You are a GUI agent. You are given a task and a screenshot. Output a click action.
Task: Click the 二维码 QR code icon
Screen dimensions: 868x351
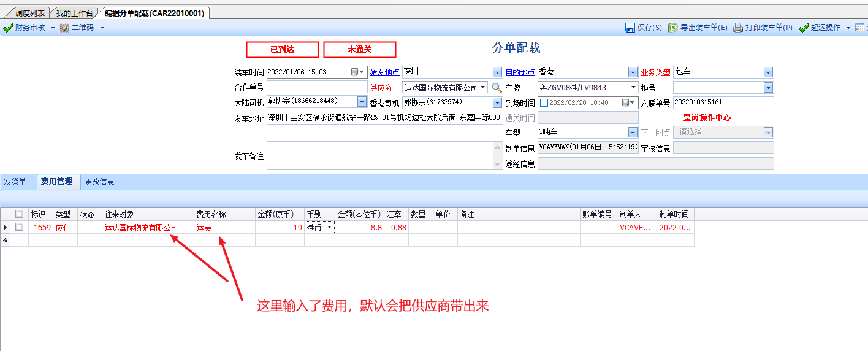pos(64,28)
